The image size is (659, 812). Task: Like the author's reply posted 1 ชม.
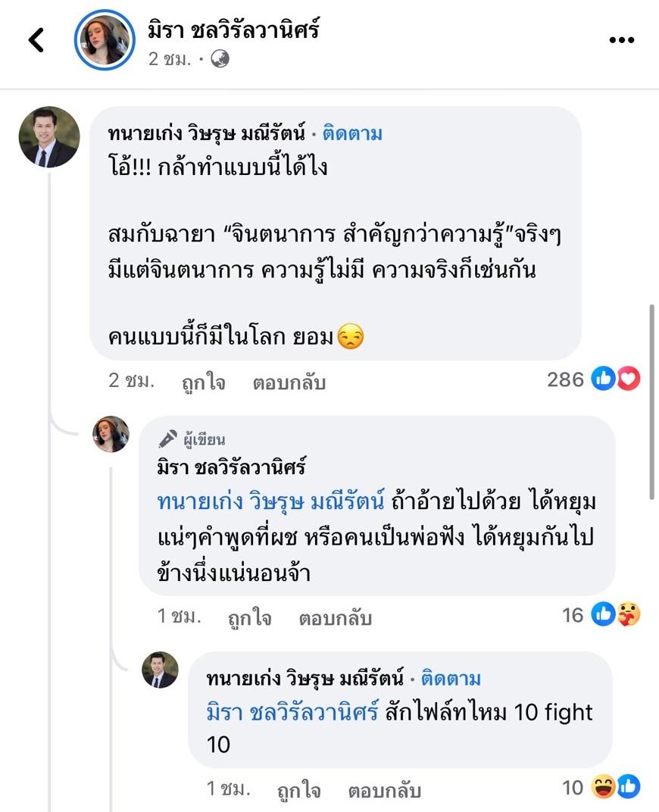(249, 618)
